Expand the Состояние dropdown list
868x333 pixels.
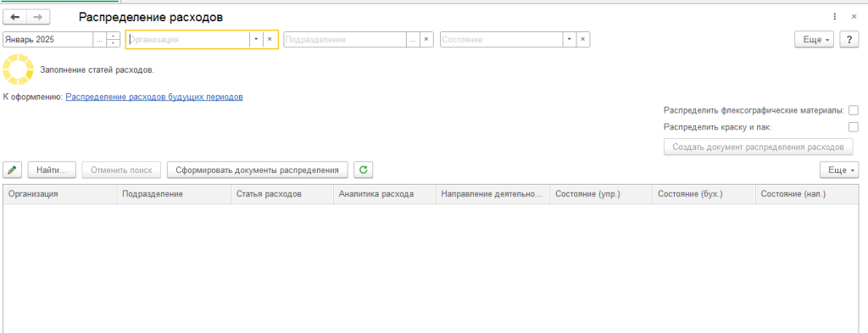click(570, 40)
